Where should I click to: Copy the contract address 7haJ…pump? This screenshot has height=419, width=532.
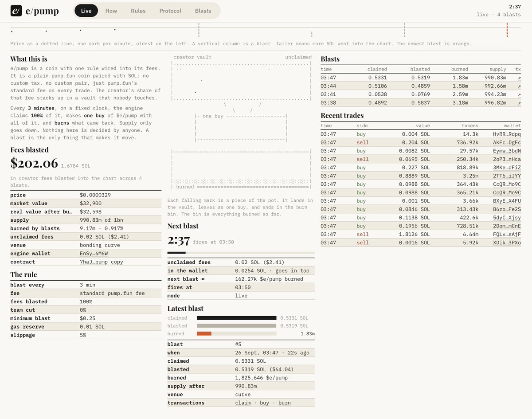coord(117,262)
